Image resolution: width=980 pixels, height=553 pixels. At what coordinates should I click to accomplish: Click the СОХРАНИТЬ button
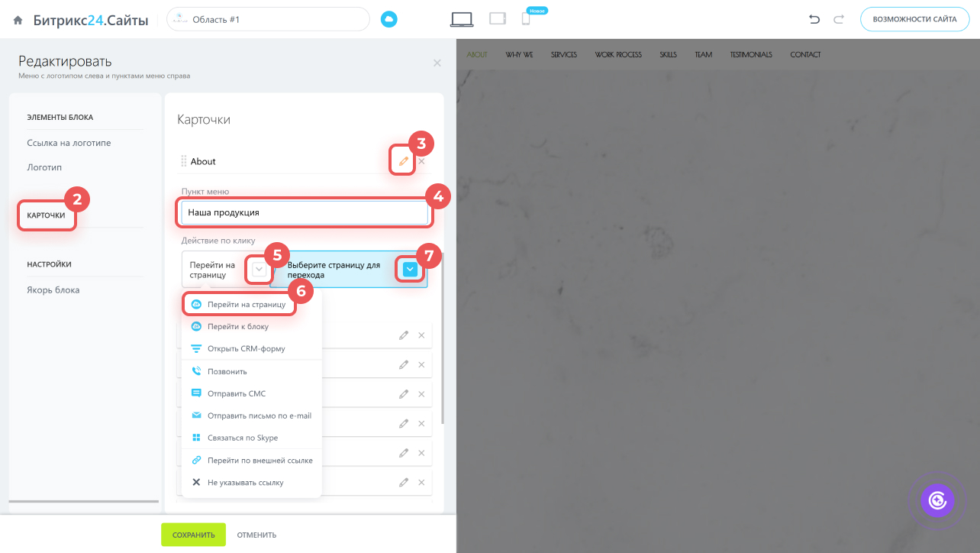pyautogui.click(x=193, y=535)
